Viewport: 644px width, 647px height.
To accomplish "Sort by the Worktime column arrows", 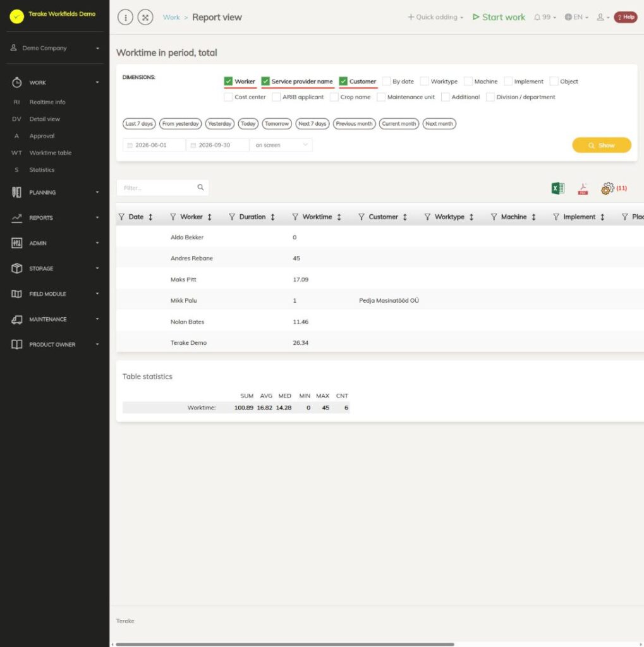I will click(339, 217).
